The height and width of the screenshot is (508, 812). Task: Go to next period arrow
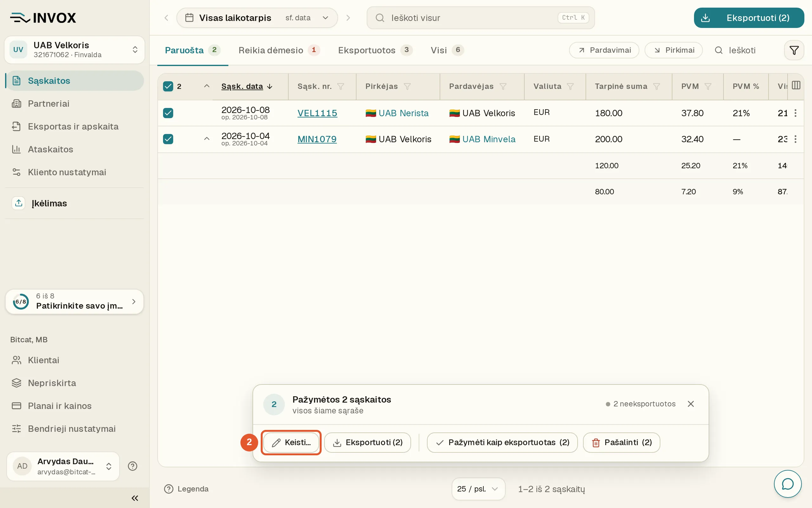[348, 18]
